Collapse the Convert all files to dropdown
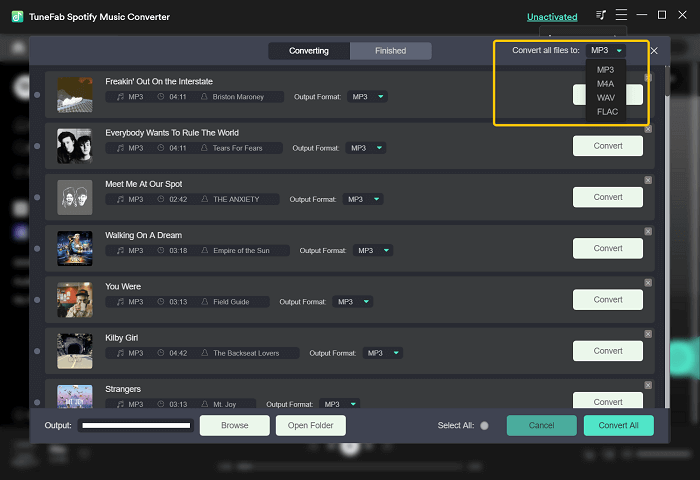700x480 pixels. [606, 50]
